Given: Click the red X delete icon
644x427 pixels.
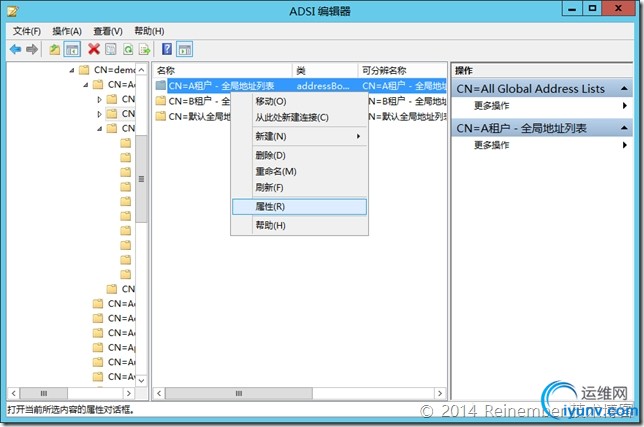Looking at the screenshot, I should 94,50.
